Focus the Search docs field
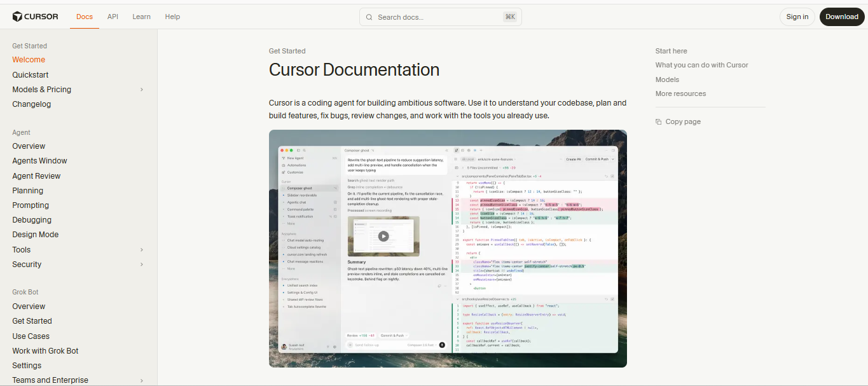 click(x=441, y=17)
